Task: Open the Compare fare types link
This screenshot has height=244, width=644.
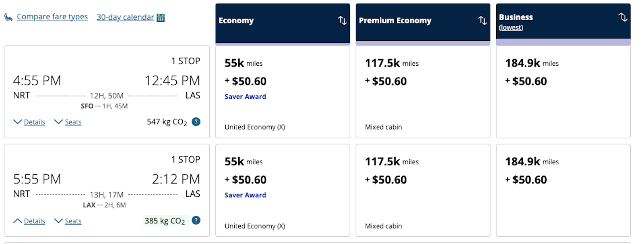Action: (x=52, y=17)
